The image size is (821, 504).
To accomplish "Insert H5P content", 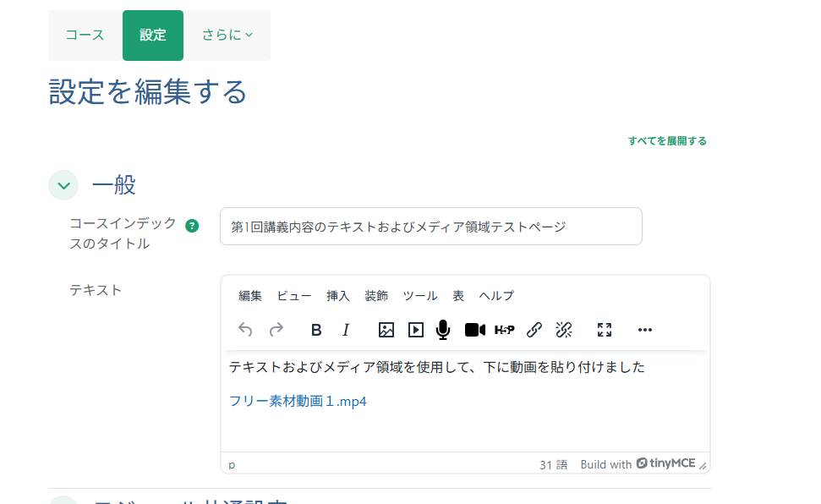I will 504,330.
